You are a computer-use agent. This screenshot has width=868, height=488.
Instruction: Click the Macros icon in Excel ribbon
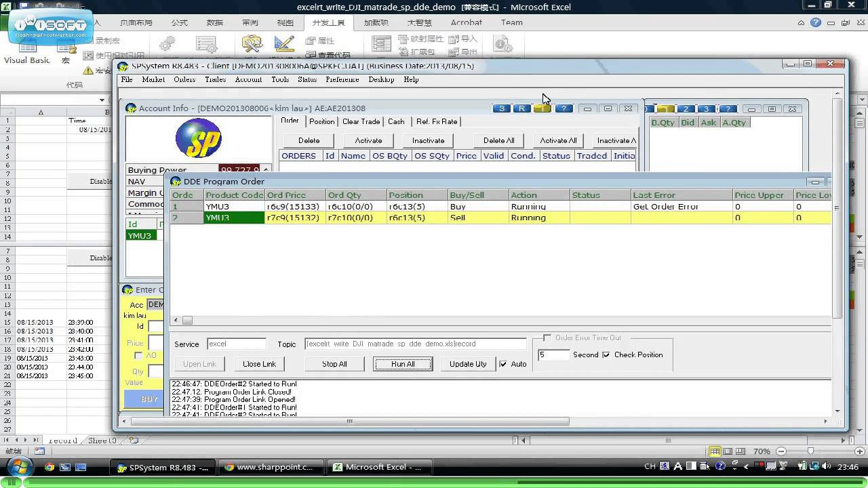[x=66, y=52]
